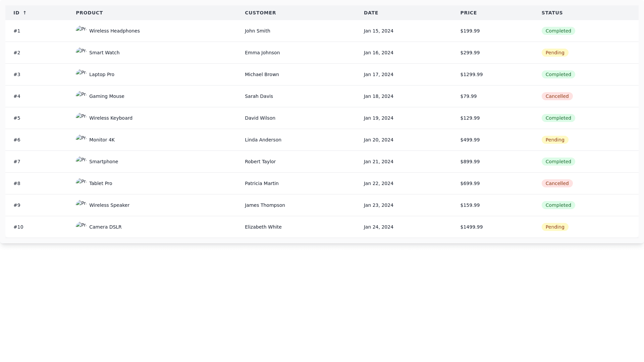Click the Completed badge for order #1
This screenshot has height=362, width=644.
(558, 31)
